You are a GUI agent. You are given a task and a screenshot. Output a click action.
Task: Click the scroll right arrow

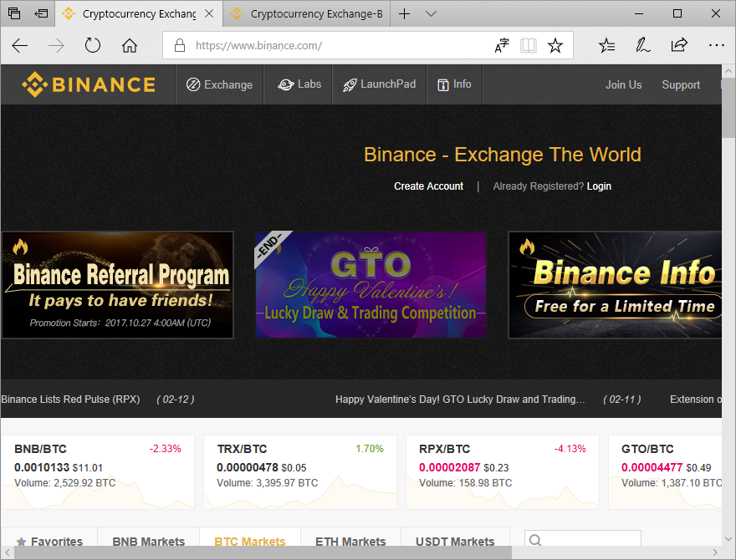pos(715,552)
